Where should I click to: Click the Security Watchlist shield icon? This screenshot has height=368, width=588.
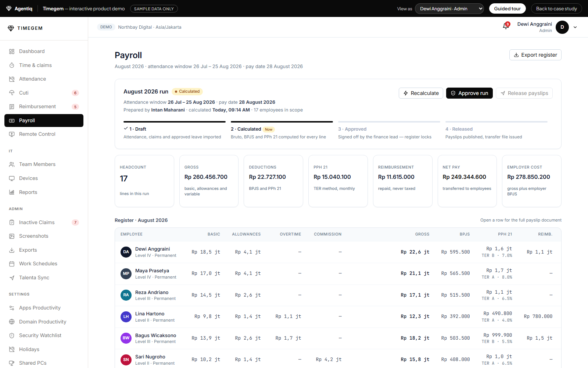(12, 336)
